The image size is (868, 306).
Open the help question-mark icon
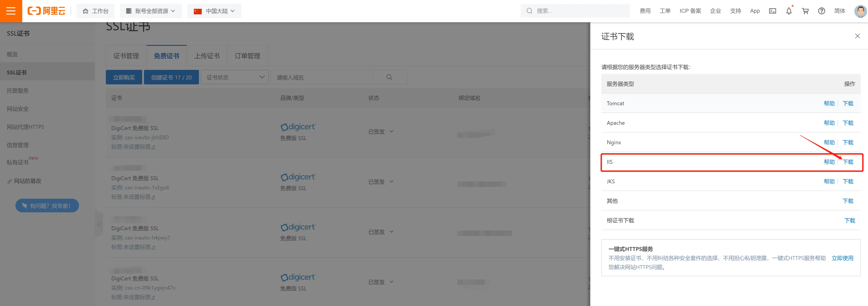click(821, 11)
